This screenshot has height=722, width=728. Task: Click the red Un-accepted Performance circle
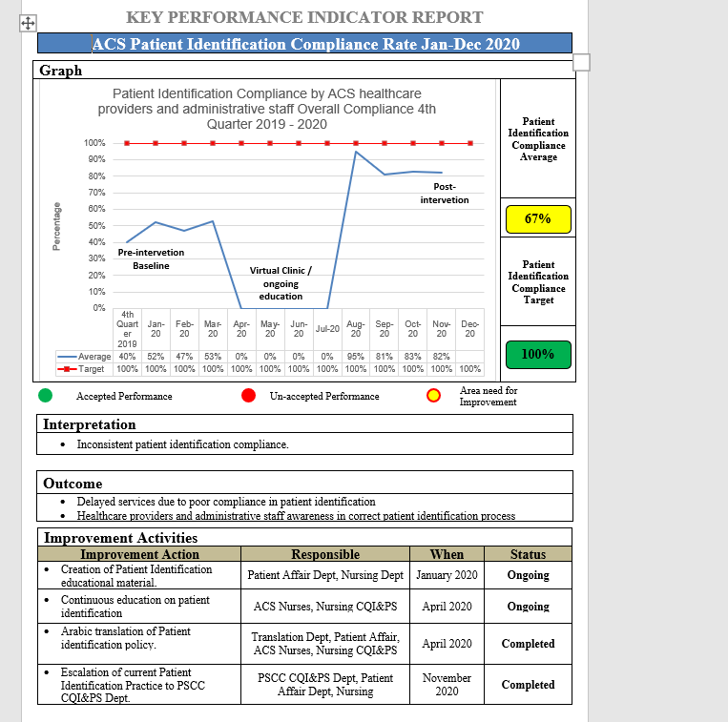248,396
